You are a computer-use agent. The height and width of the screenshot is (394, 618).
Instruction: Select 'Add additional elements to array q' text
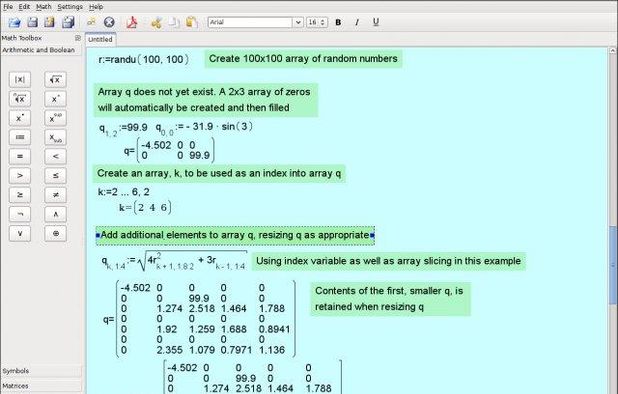[x=235, y=235]
